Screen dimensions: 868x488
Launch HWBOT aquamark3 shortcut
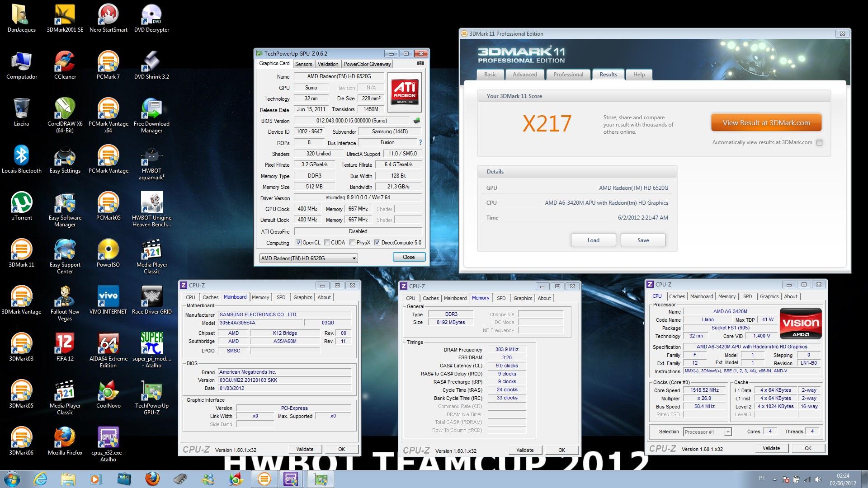(151, 162)
